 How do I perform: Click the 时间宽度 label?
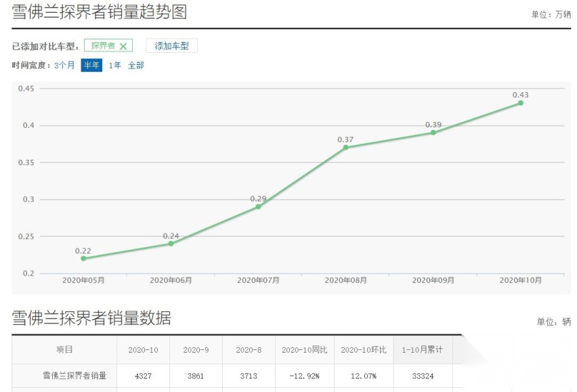point(31,66)
